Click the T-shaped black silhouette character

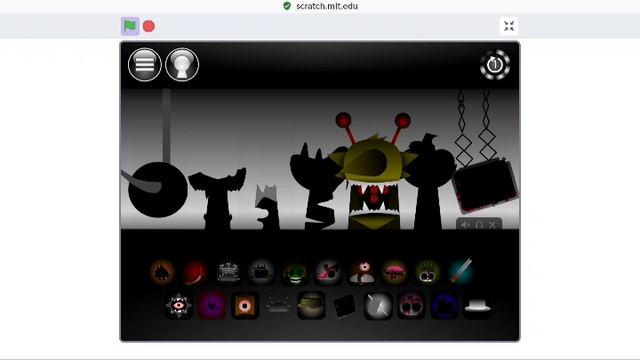coord(218,199)
